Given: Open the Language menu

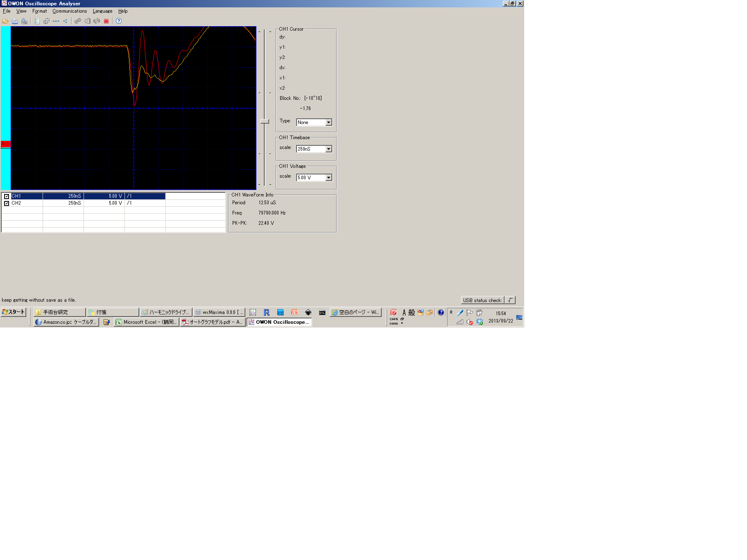Looking at the screenshot, I should (102, 11).
